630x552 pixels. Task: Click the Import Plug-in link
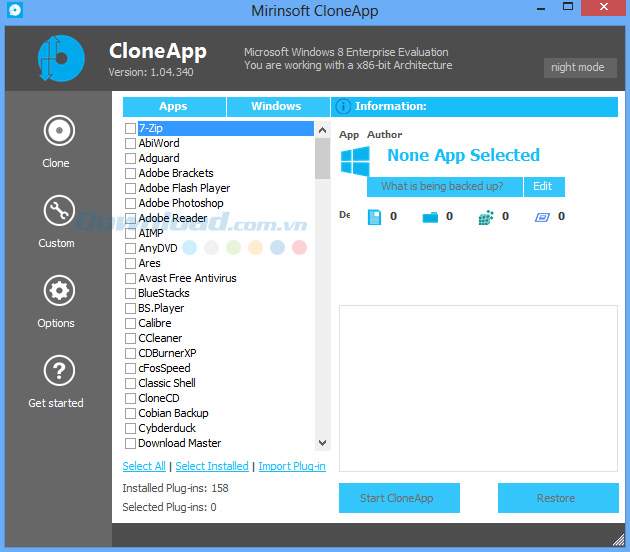(292, 466)
